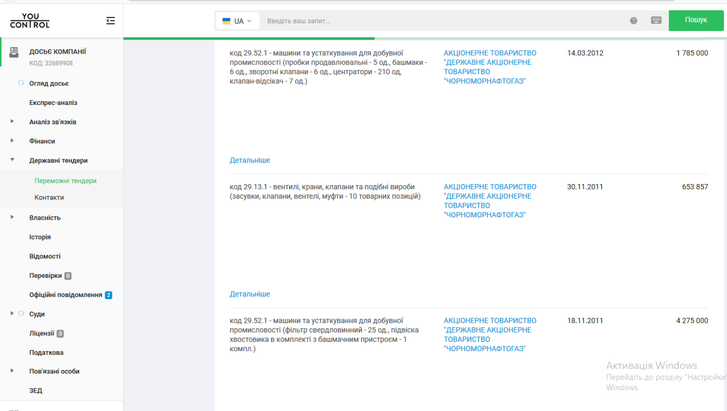
Task: Open Чорноморнафтогаз link in 14.03.2012 row
Action: [x=490, y=67]
